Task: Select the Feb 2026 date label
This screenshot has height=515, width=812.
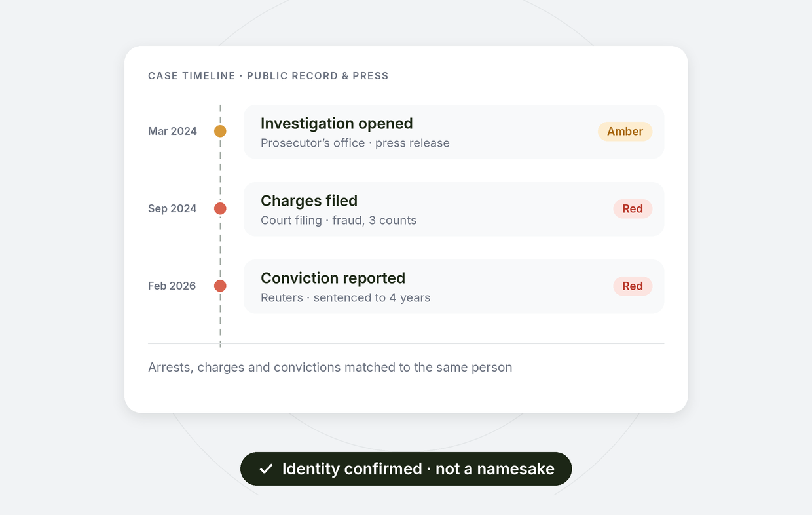Action: coord(172,286)
